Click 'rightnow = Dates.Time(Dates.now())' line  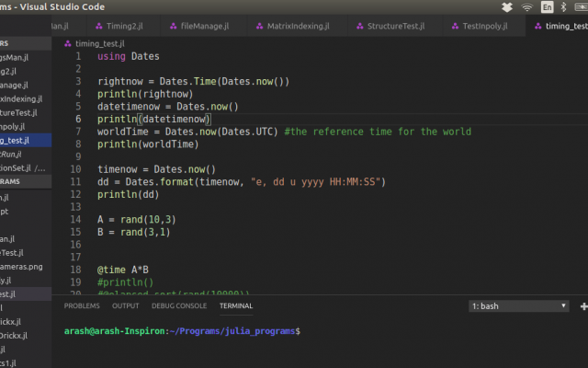193,82
